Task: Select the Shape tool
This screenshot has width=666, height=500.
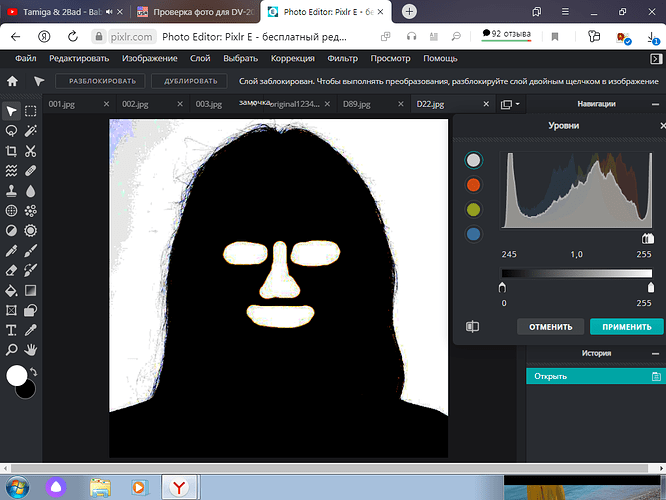Action: point(31,311)
